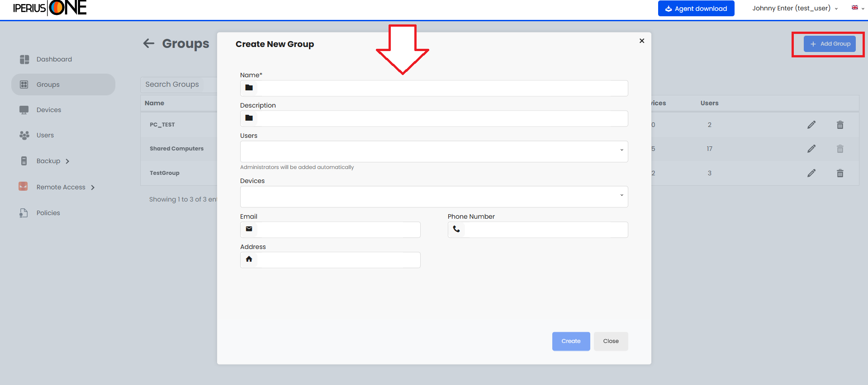Close the Create New Group dialog with X

click(x=641, y=41)
